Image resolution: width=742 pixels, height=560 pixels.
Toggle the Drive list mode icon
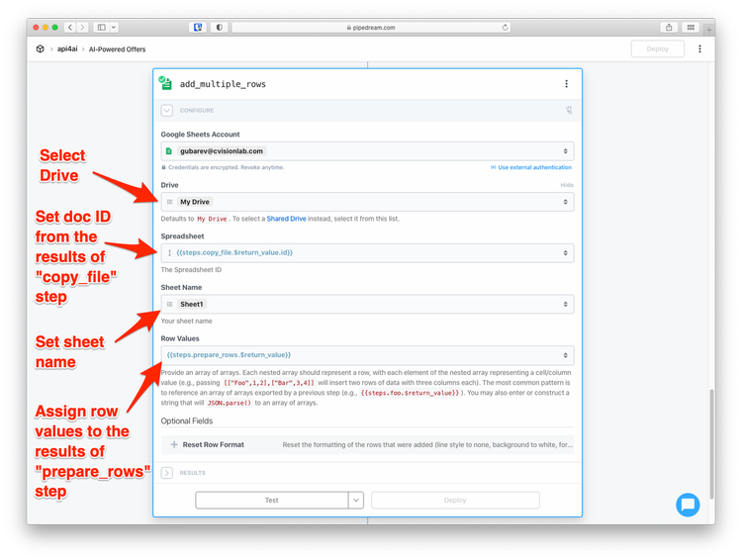coord(169,202)
